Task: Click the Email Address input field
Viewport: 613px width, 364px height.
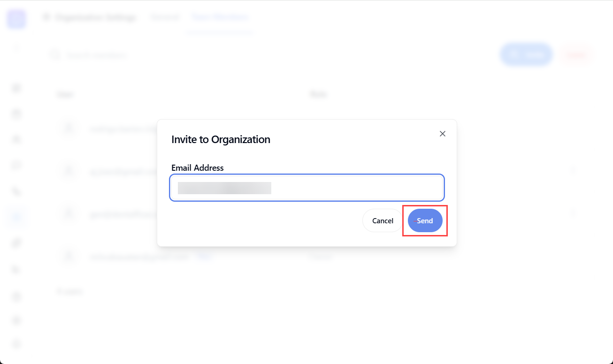Action: pyautogui.click(x=307, y=188)
